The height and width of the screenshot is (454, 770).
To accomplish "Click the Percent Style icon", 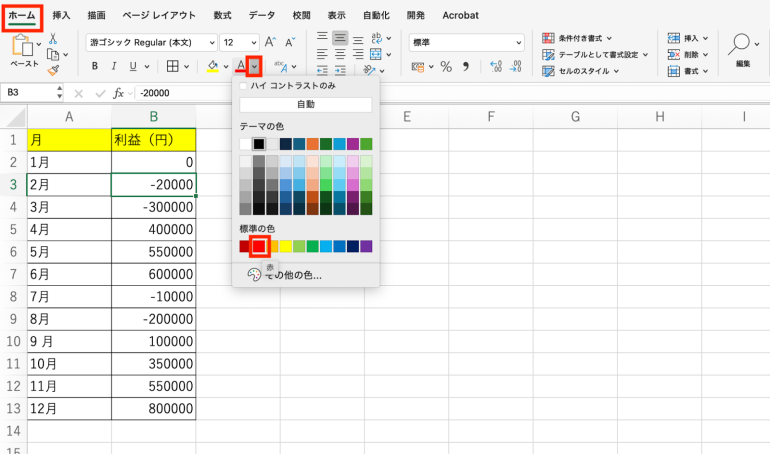I will pos(446,66).
